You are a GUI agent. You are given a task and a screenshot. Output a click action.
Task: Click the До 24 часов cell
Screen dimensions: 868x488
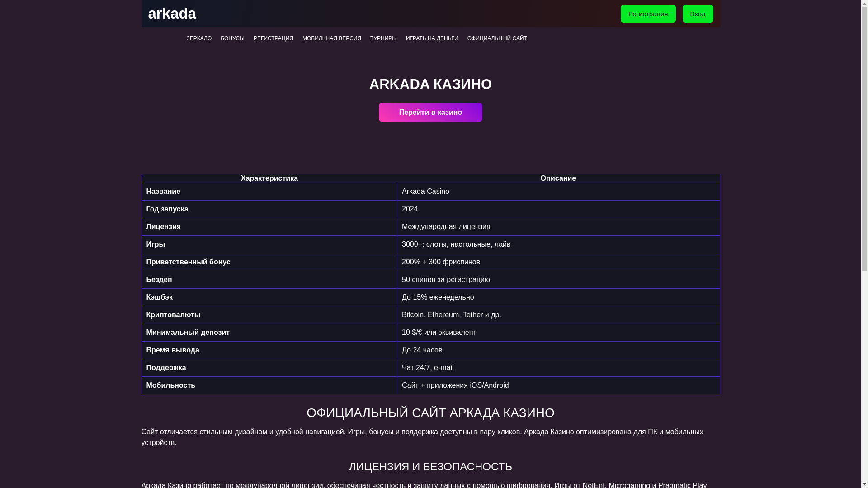tap(558, 350)
